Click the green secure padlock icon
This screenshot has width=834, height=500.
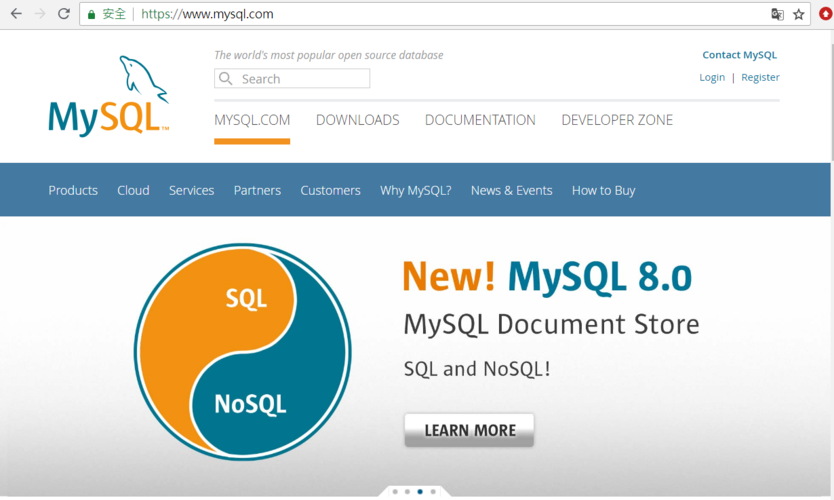coord(91,14)
